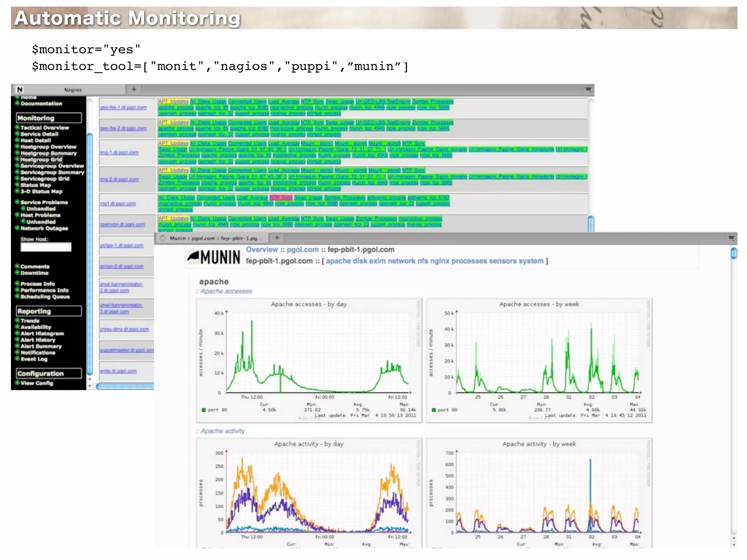Open Performance Info in Nagios

coord(44,291)
